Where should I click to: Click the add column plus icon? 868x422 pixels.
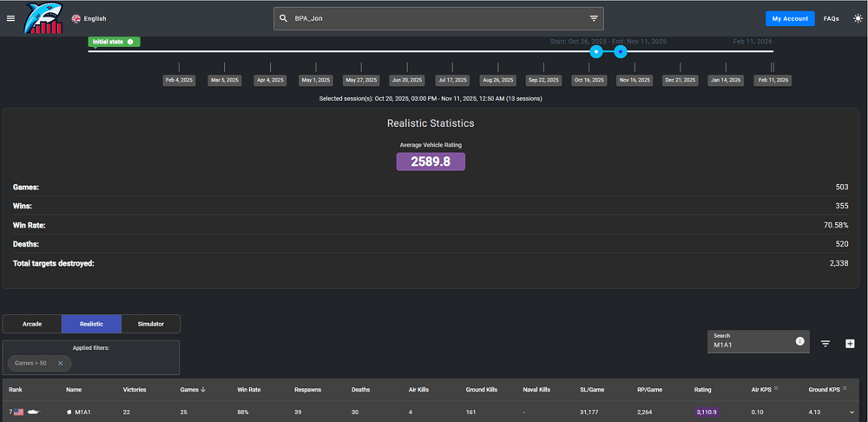pyautogui.click(x=850, y=344)
